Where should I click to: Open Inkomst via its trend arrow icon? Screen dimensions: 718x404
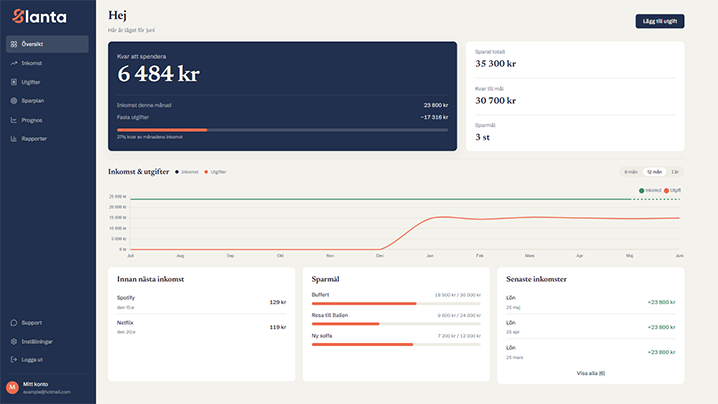14,63
